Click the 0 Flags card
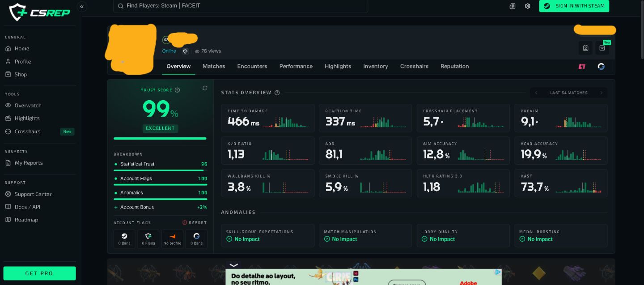 [148, 239]
